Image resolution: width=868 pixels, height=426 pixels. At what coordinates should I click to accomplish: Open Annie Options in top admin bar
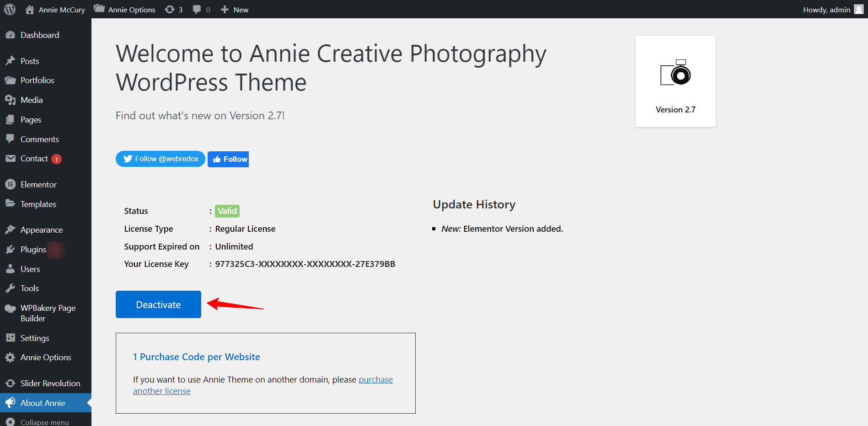coord(124,10)
